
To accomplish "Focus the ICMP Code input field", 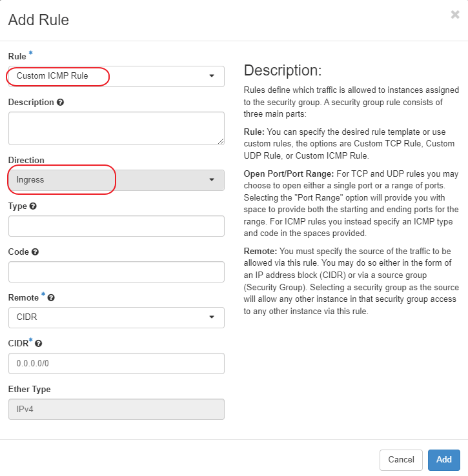I will pyautogui.click(x=116, y=272).
